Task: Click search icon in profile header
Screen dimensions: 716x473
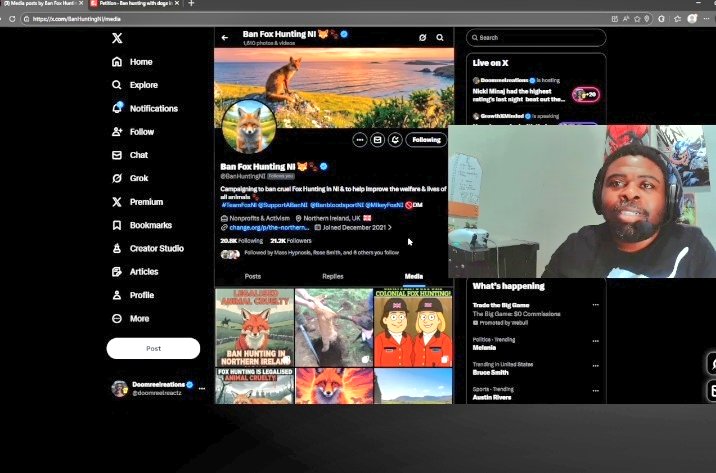Action: coord(440,37)
